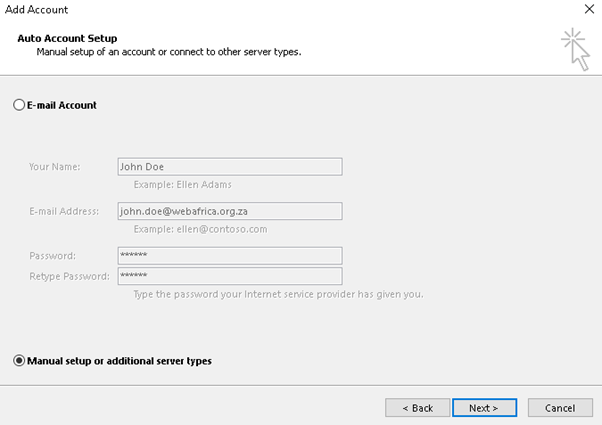Click the 'Retype Password:' label
The width and height of the screenshot is (602, 425).
69,276
